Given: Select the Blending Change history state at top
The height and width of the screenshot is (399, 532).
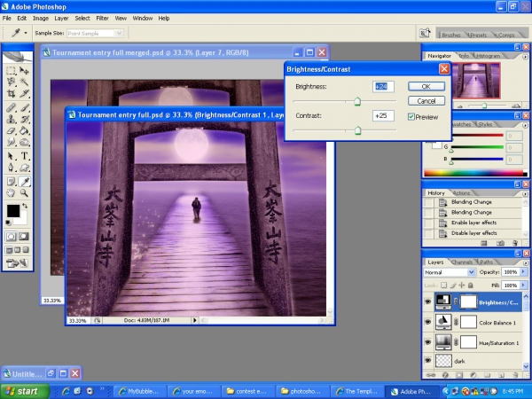Looking at the screenshot, I should (x=472, y=202).
